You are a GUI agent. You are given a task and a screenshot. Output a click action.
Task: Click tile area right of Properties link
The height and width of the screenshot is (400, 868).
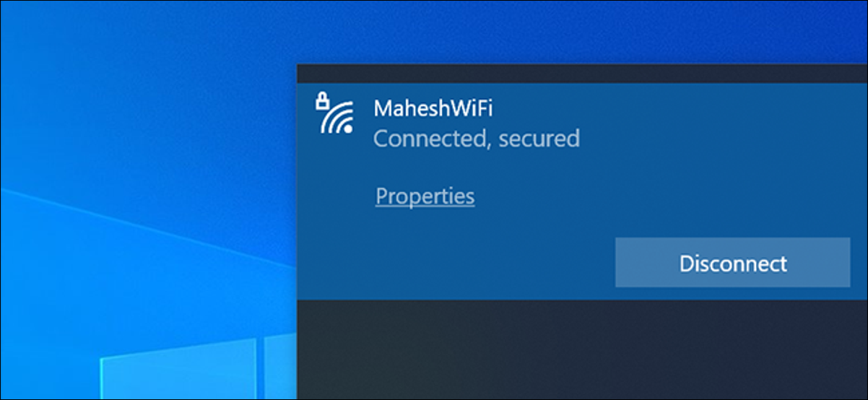672,196
